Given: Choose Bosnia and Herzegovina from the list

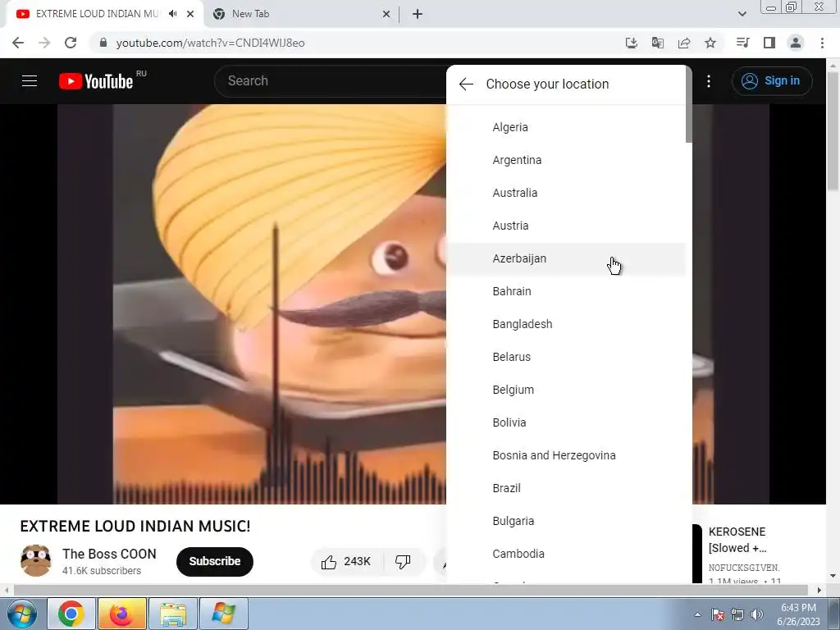Looking at the screenshot, I should pyautogui.click(x=566, y=455).
